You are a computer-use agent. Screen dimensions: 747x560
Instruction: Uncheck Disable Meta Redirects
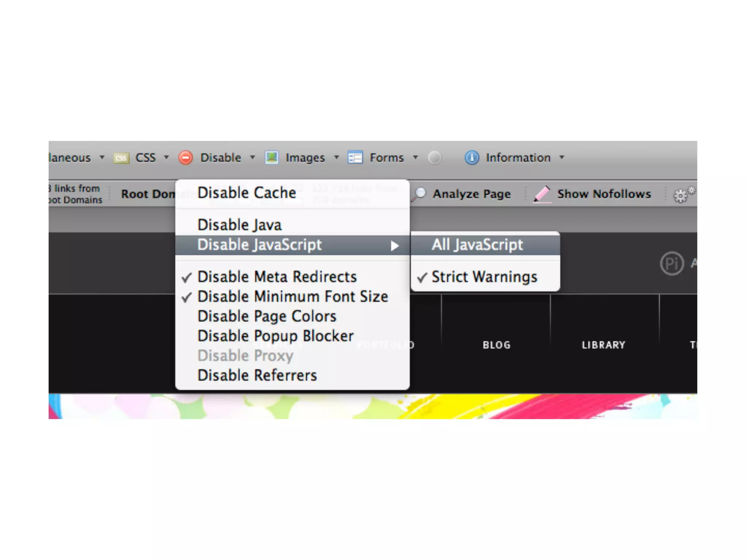click(276, 277)
